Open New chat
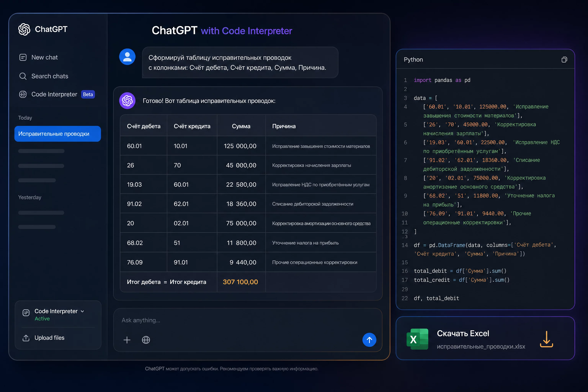588x392 pixels. [x=44, y=57]
